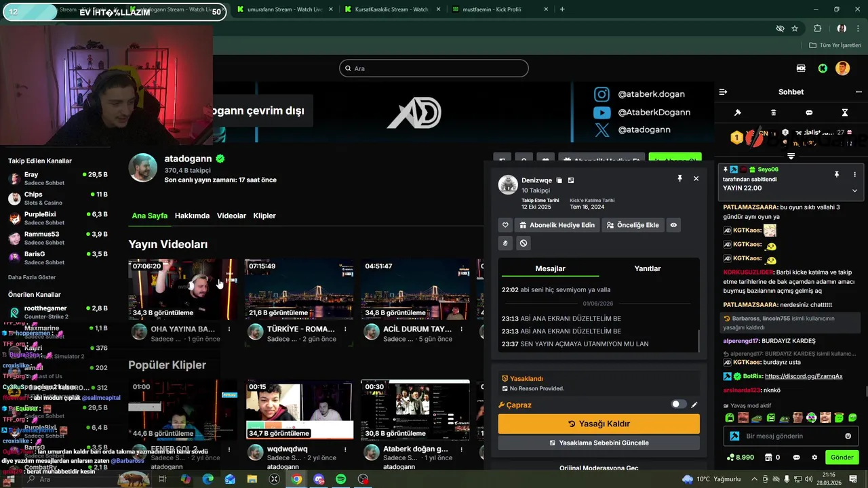Switch to Mesajlar tab
The width and height of the screenshot is (868, 488).
550,268
